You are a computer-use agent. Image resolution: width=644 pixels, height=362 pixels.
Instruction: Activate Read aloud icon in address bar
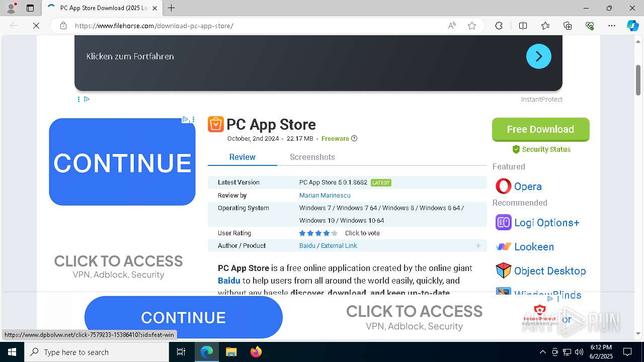[452, 26]
